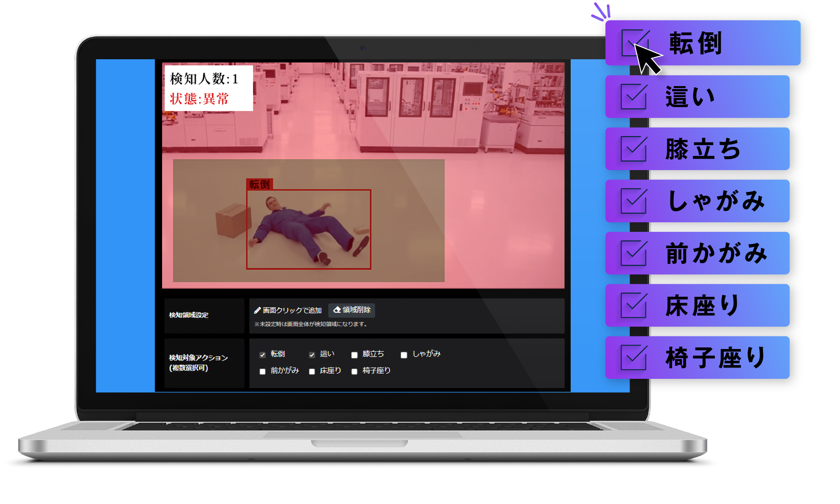Toggle the large しゃがみ checkbox on right
The image size is (840, 504).
(633, 201)
